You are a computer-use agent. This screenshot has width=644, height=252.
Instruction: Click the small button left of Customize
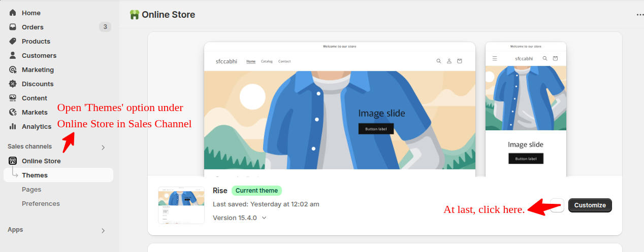click(558, 205)
